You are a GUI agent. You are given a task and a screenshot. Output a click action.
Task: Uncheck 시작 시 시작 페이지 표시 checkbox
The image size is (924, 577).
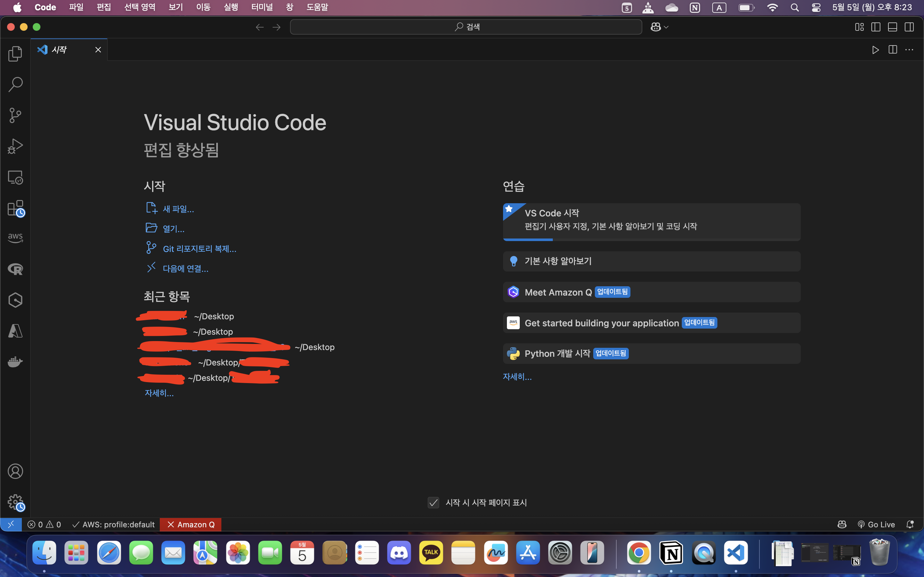click(433, 503)
